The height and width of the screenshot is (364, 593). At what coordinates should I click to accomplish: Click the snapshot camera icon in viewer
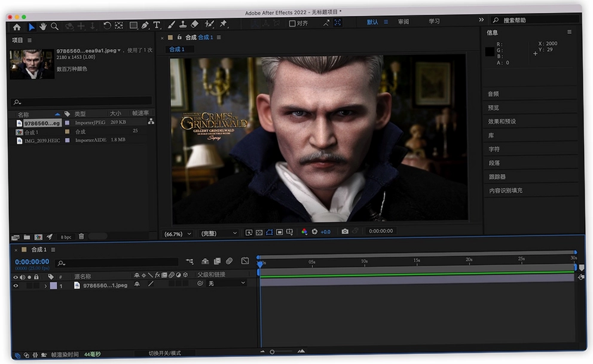point(345,231)
